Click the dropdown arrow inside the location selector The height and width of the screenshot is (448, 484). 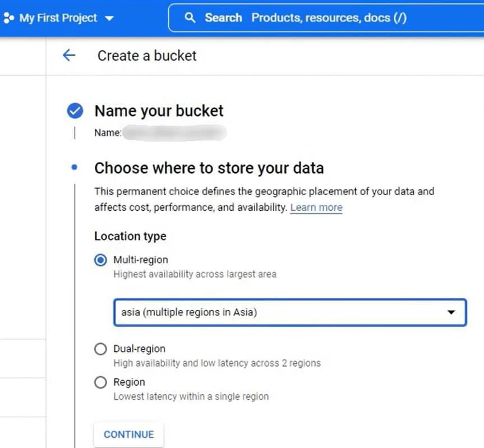pyautogui.click(x=452, y=312)
